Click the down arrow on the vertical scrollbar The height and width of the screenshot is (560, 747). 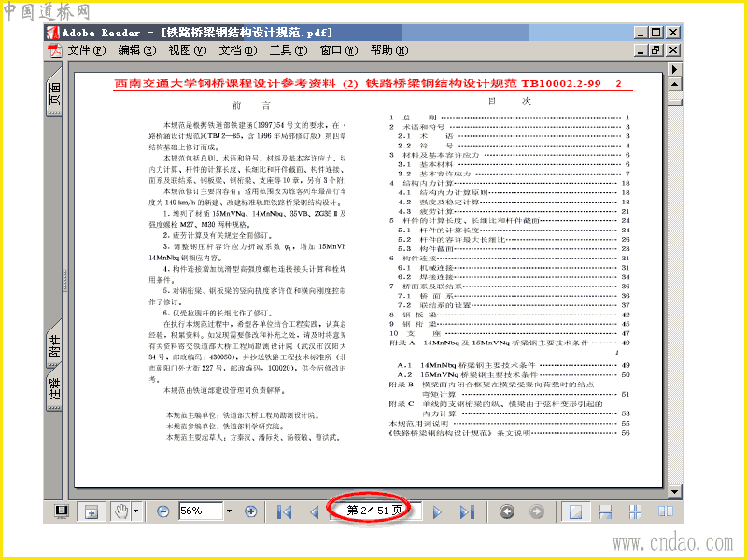674,492
